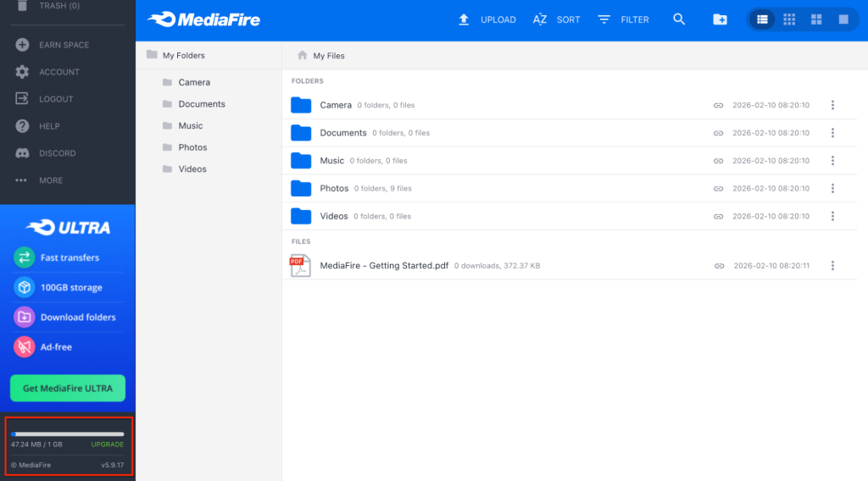Open the Filter dropdown

tap(623, 19)
